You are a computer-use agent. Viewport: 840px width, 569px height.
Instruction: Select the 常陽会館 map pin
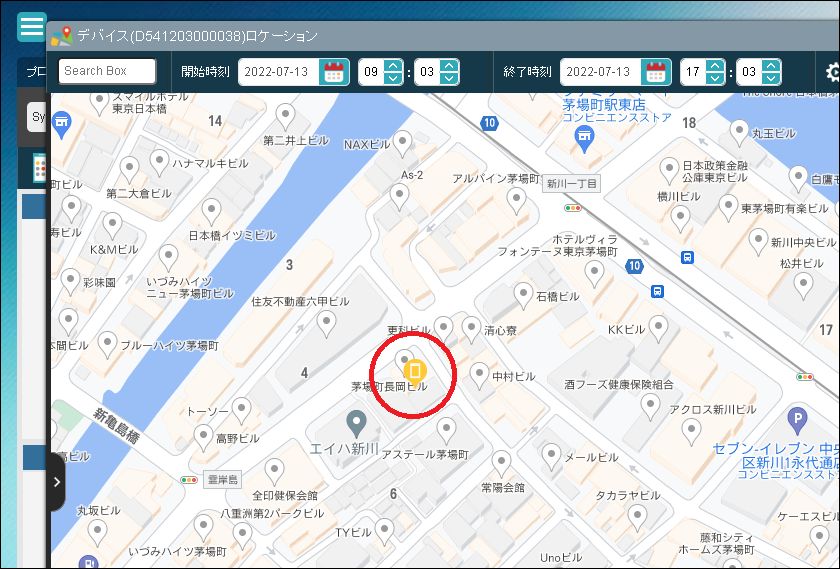point(501,463)
